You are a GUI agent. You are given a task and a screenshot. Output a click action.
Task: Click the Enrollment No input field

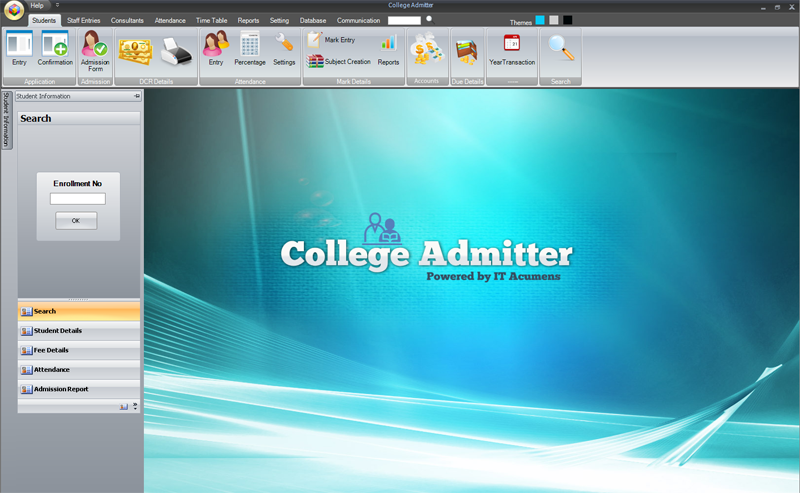[x=78, y=199]
